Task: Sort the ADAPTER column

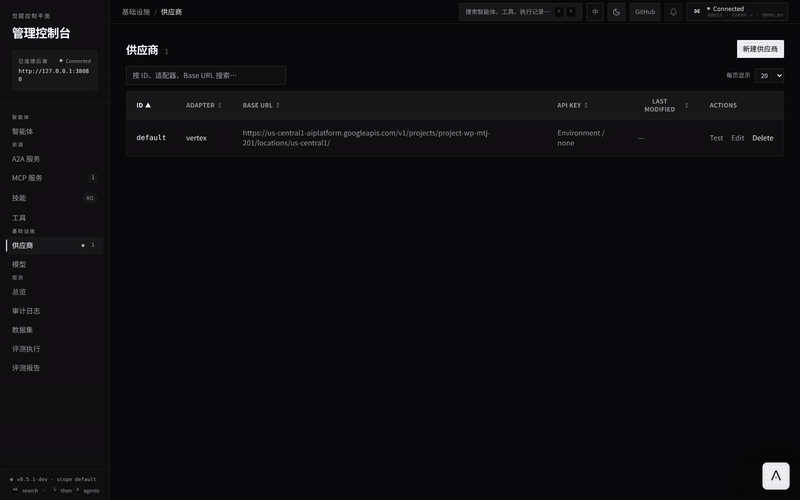Action: (220, 105)
